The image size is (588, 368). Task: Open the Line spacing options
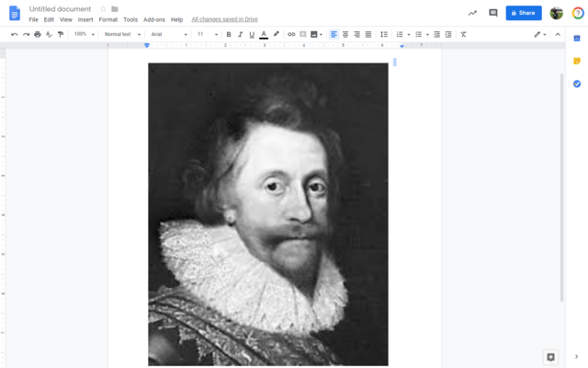[384, 34]
